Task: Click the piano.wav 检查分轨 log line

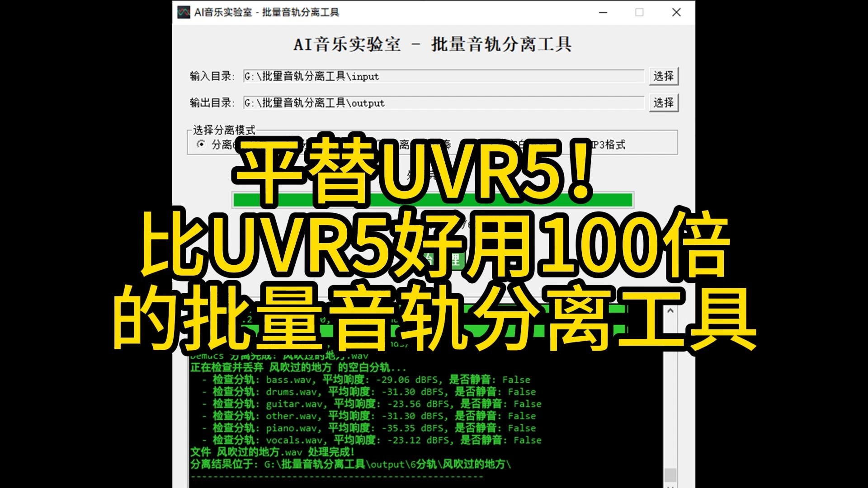Action: click(x=368, y=428)
